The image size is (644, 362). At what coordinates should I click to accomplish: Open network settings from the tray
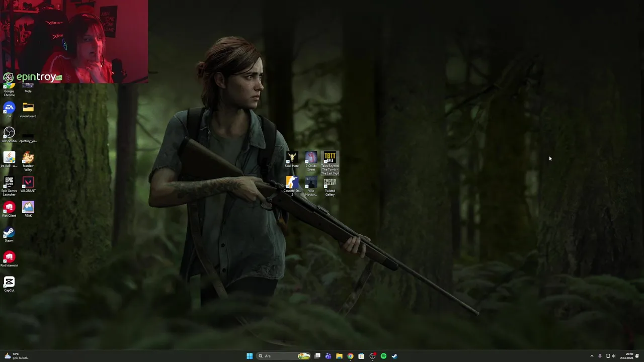tap(608, 356)
